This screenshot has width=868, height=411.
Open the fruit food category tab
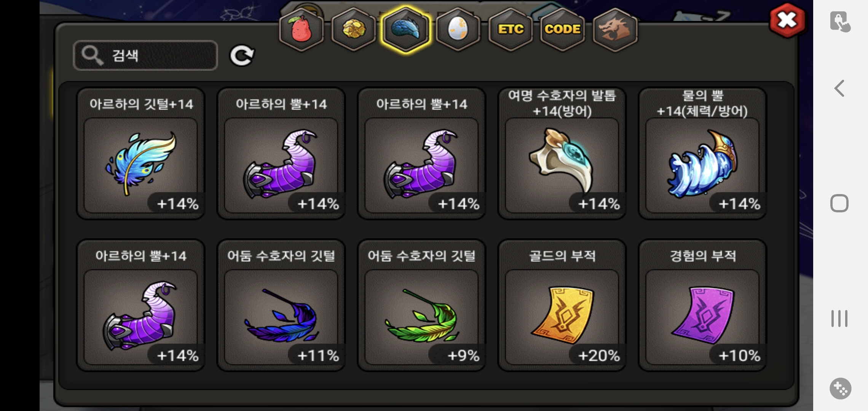pyautogui.click(x=301, y=29)
